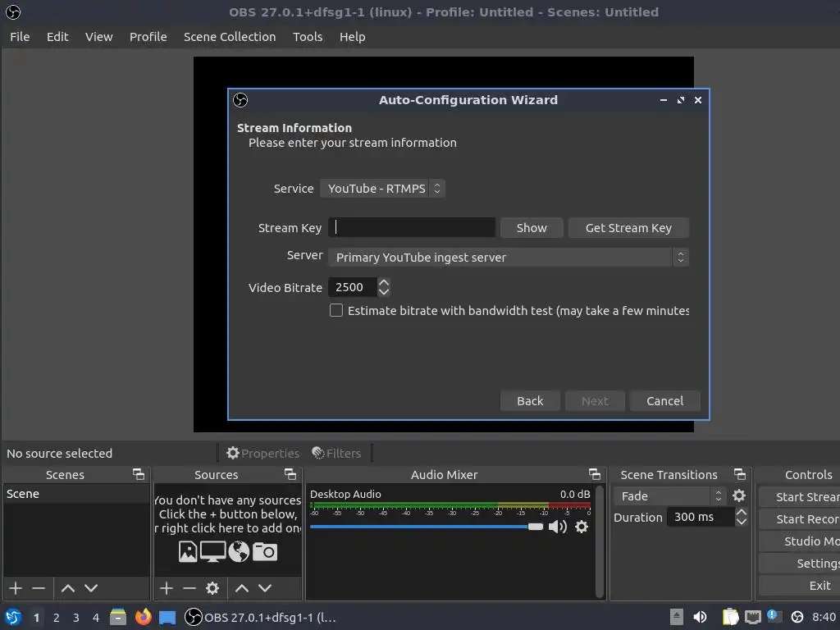Image resolution: width=840 pixels, height=630 pixels.
Task: Open the Profile menu
Action: [148, 36]
